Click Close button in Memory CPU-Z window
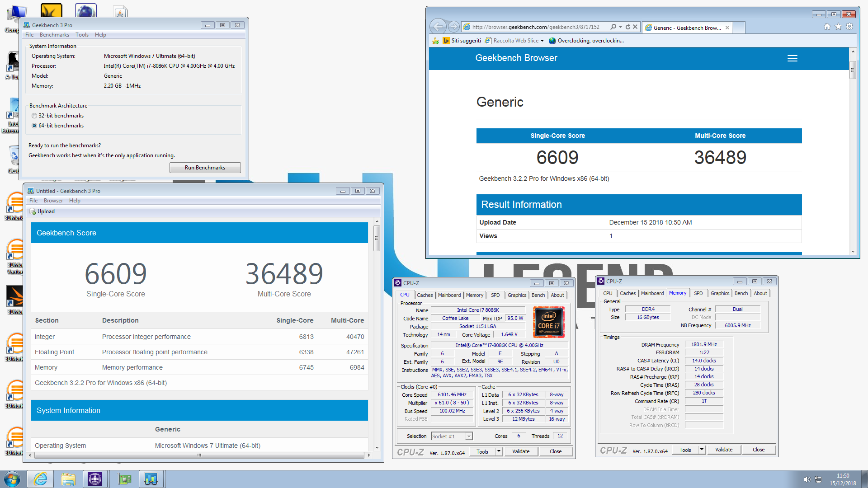The width and height of the screenshot is (868, 488). pyautogui.click(x=759, y=450)
